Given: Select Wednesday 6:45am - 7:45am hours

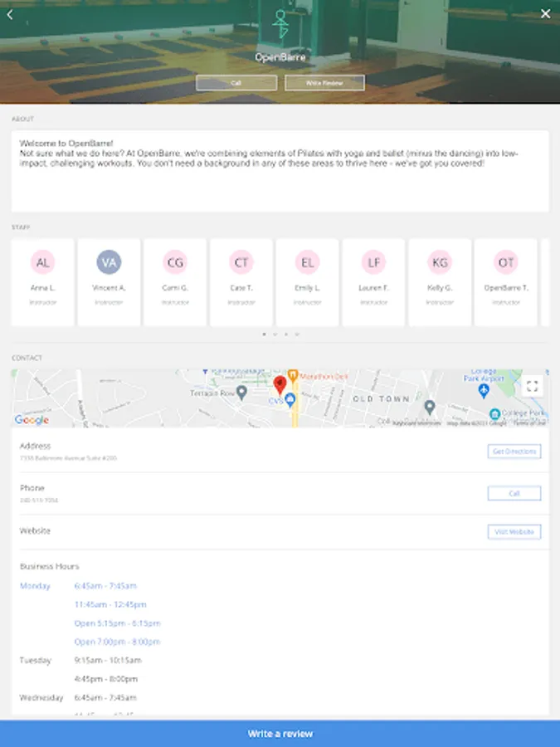Looking at the screenshot, I should 105,697.
